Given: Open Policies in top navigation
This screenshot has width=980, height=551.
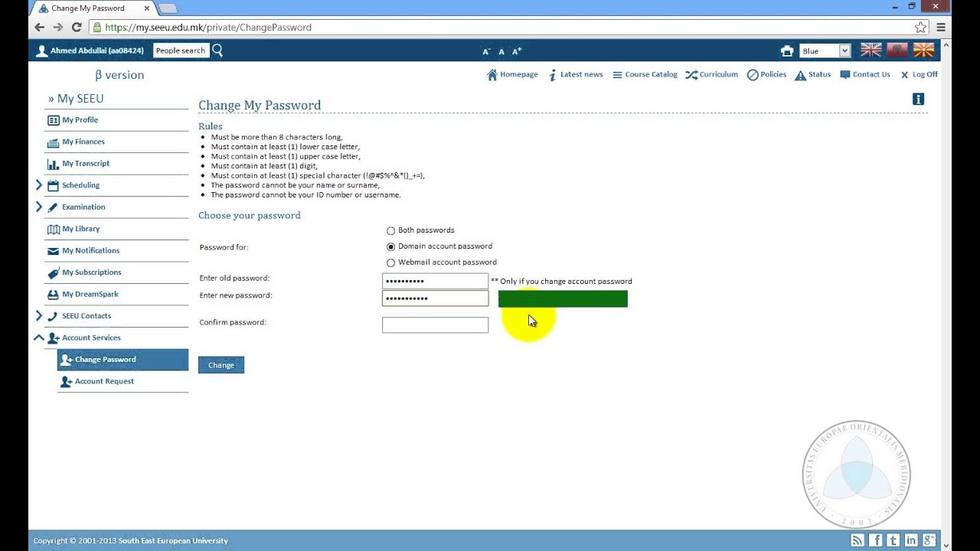Looking at the screenshot, I should [766, 74].
